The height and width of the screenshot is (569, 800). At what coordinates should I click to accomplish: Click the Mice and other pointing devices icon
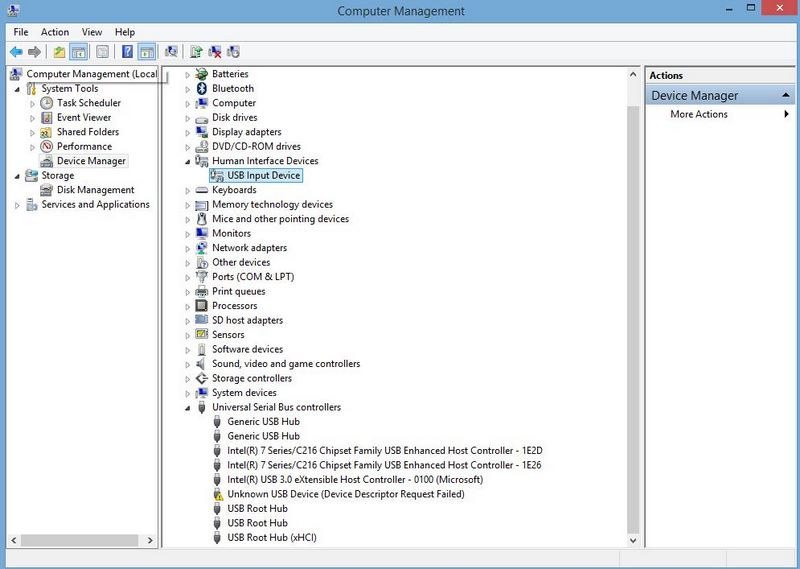(x=202, y=218)
